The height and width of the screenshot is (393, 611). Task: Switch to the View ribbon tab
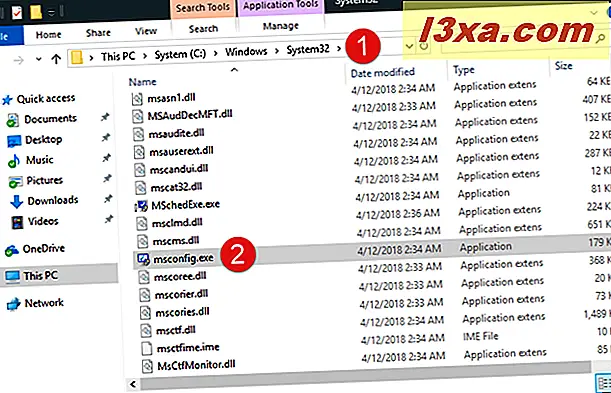point(146,31)
